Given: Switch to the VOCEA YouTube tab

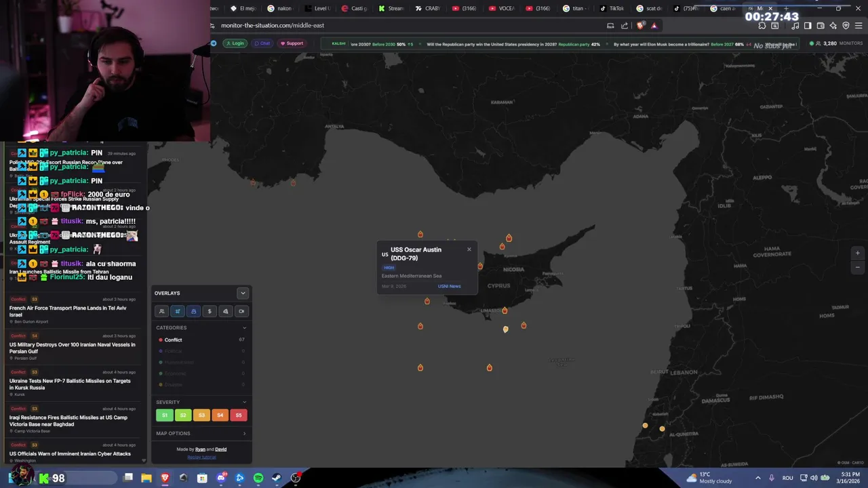Looking at the screenshot, I should (x=502, y=9).
